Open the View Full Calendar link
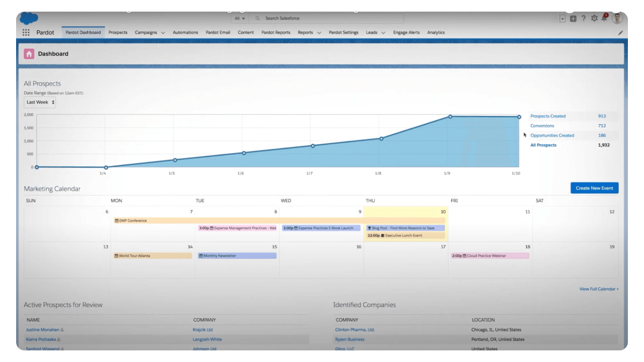644x362 pixels. pyautogui.click(x=599, y=289)
